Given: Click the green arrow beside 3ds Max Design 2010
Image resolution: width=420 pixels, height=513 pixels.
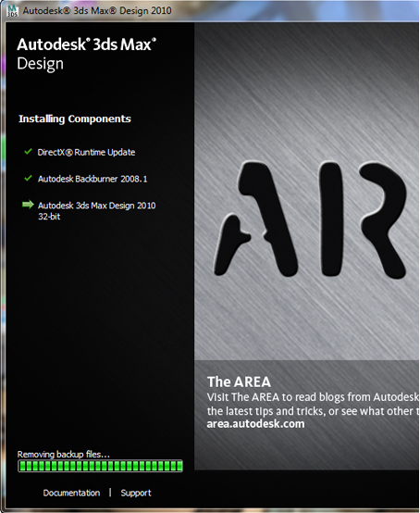Looking at the screenshot, I should [28, 205].
